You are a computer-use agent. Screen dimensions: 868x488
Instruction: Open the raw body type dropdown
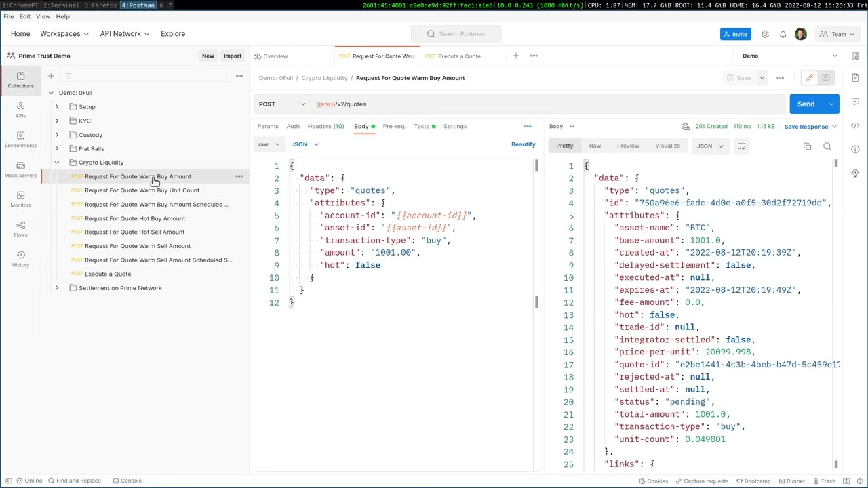click(x=269, y=144)
